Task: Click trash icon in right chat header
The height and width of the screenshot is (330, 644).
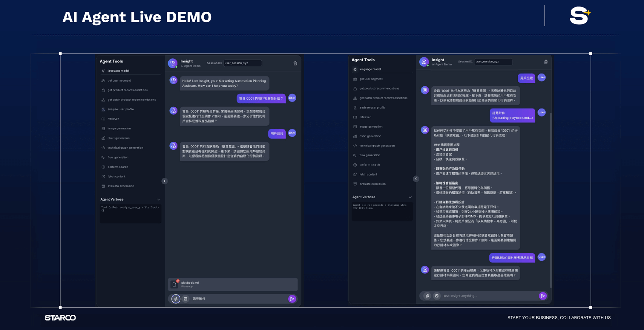Action: pyautogui.click(x=546, y=62)
